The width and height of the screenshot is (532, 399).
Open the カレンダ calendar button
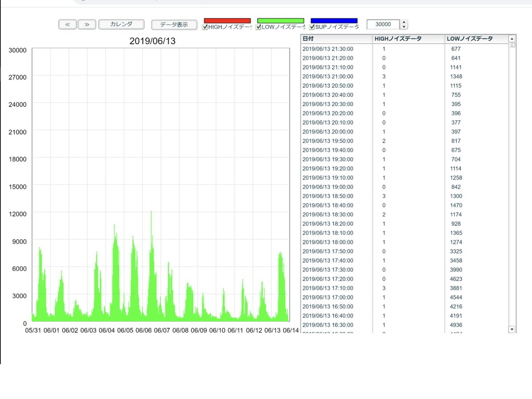[121, 24]
